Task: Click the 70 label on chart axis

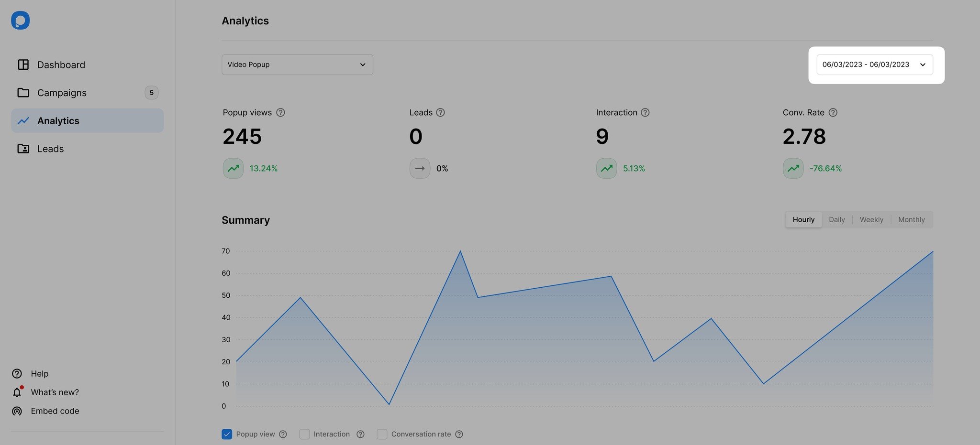Action: [226, 251]
